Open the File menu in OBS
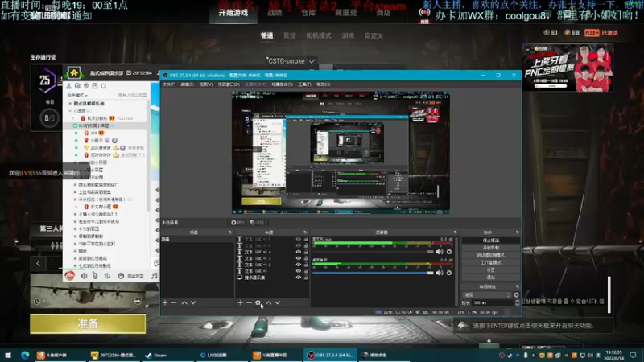The image size is (644, 362). click(x=169, y=84)
